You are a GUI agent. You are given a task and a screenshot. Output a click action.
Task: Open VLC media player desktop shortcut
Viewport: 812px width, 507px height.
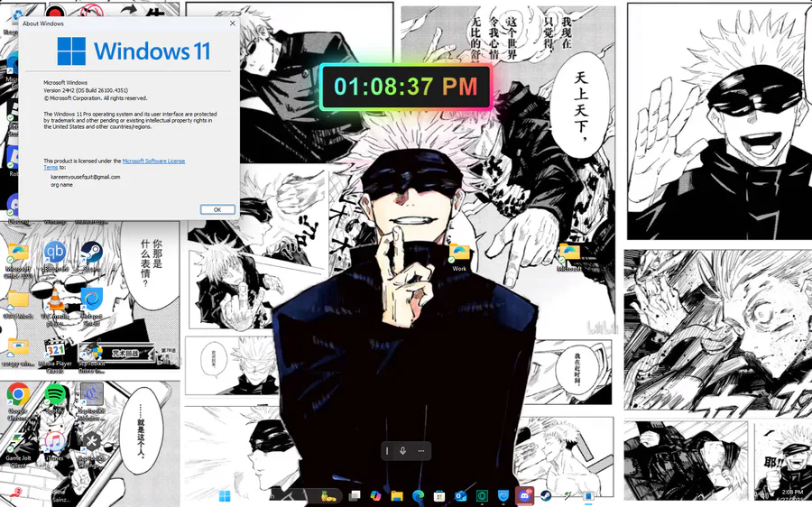click(x=55, y=307)
